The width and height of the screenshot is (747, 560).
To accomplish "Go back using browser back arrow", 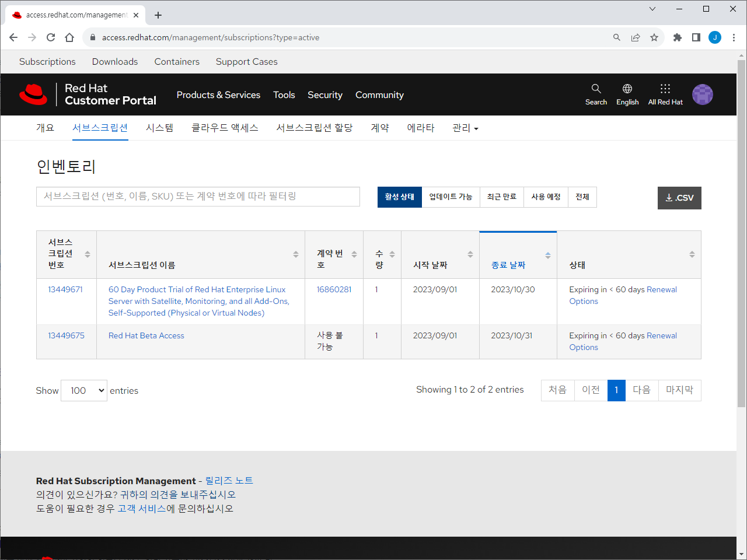I will click(13, 37).
